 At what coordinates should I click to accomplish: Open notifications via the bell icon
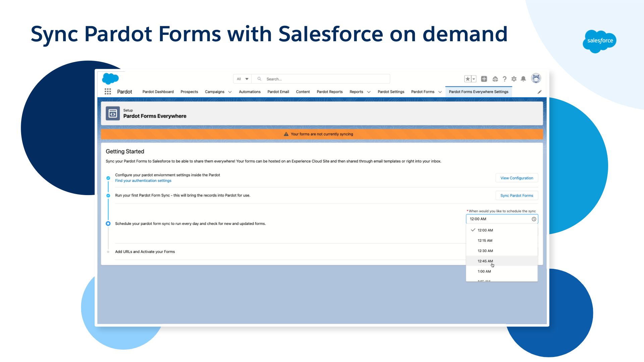point(523,79)
